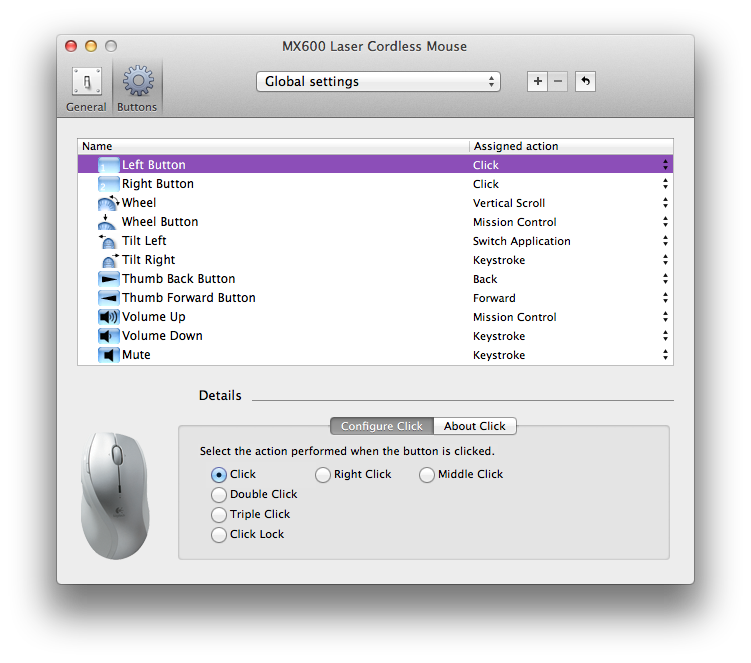
Task: Click the Vertical Scroll action text
Action: coord(509,203)
